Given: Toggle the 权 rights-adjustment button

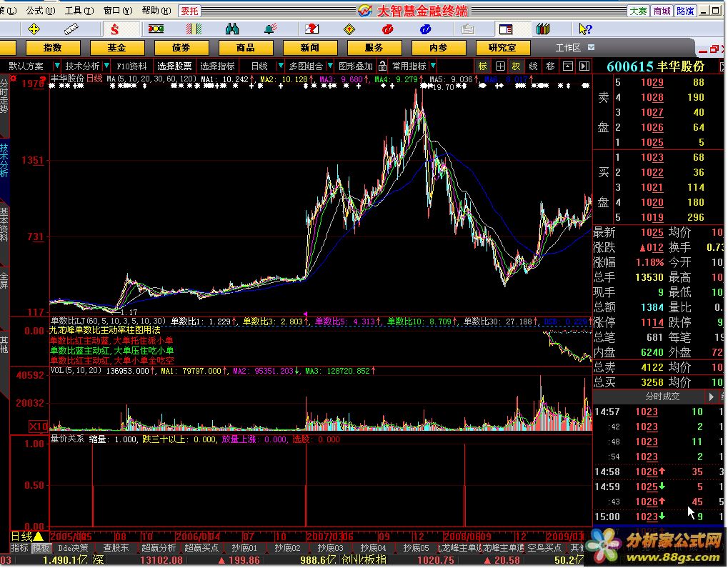Looking at the screenshot, I should point(517,66).
